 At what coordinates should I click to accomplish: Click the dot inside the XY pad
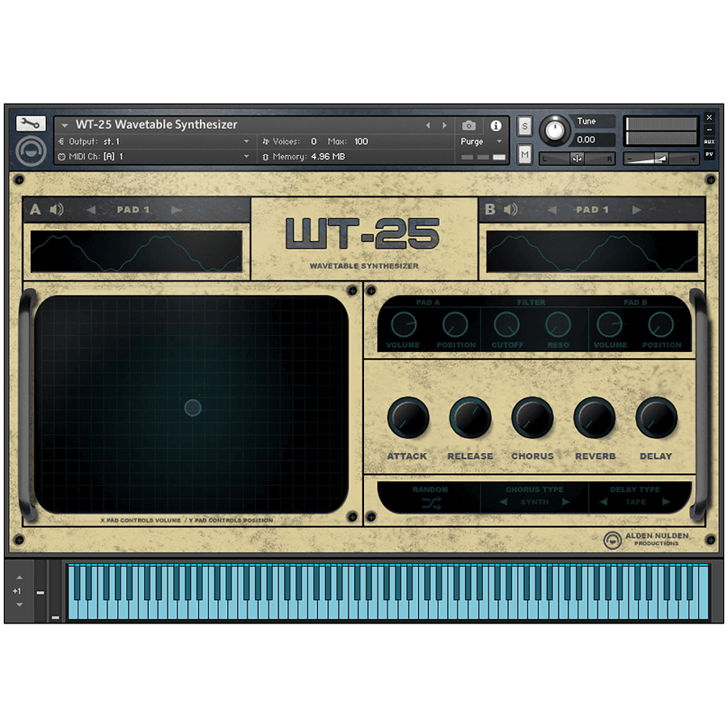[x=192, y=408]
